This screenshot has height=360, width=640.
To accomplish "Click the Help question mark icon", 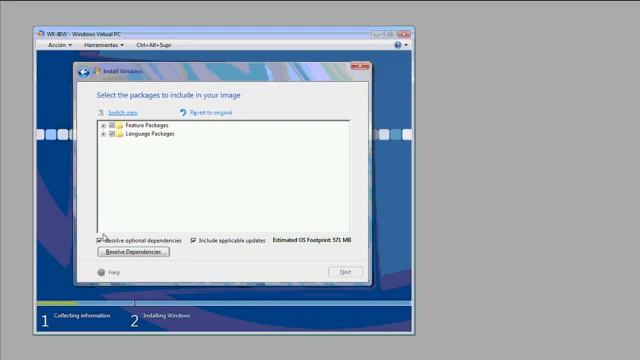I will (x=101, y=272).
